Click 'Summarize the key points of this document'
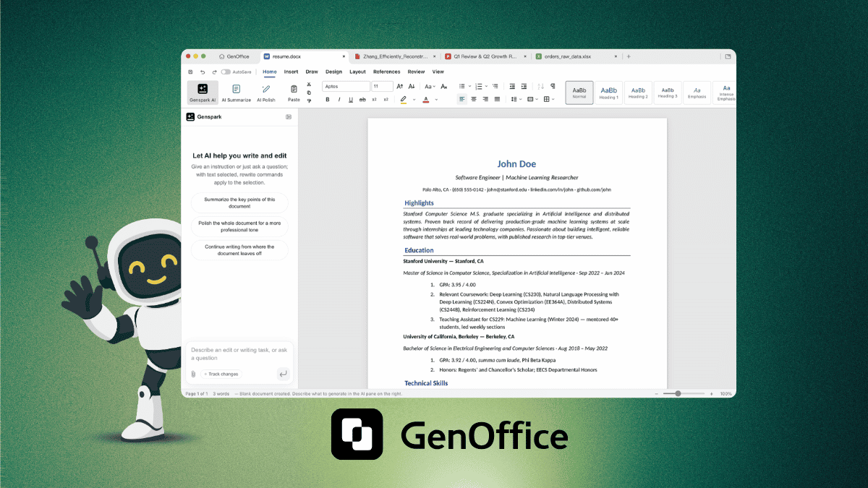The height and width of the screenshot is (488, 868). coord(239,202)
